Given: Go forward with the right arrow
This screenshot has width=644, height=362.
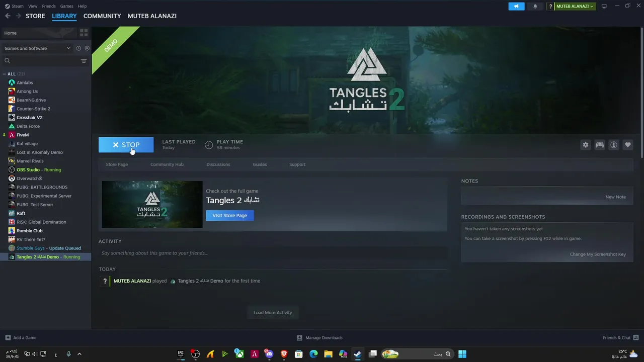Looking at the screenshot, I should (x=18, y=16).
